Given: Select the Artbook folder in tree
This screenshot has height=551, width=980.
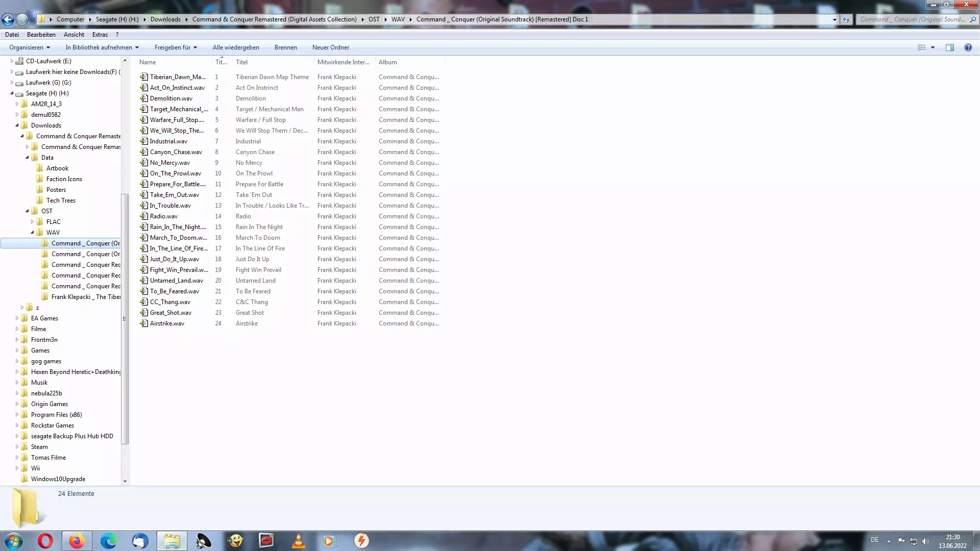Looking at the screenshot, I should 57,168.
